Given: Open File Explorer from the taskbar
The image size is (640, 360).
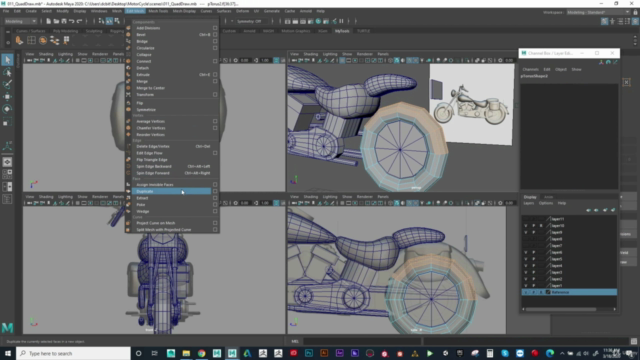Looking at the screenshot, I should pos(186,353).
